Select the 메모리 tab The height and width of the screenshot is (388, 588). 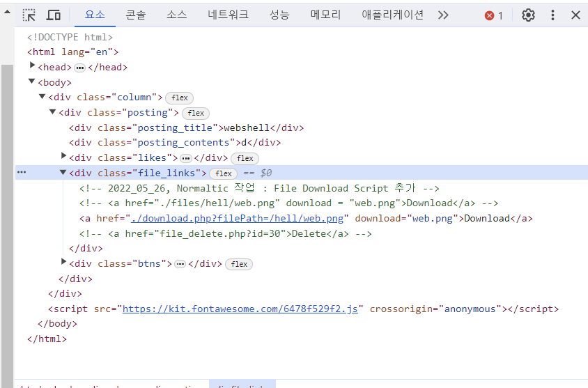tap(325, 15)
